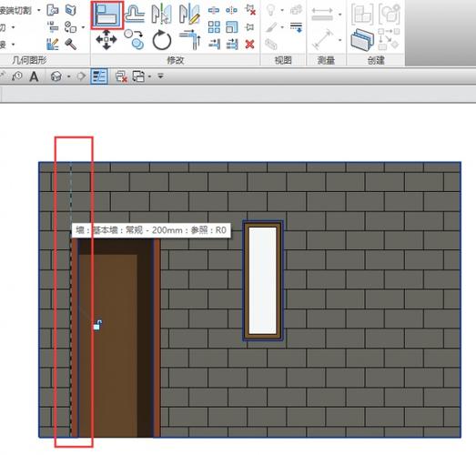The image size is (476, 455).
Task: Select Trim/Extend Multiple Elements tool
Action: 232,45
